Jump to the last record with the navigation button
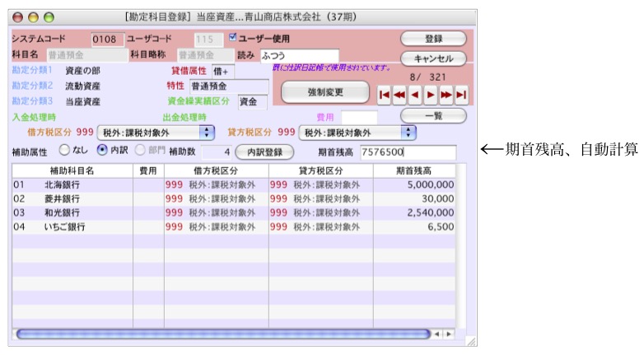Image resolution: width=644 pixels, height=355 pixels. 461,95
